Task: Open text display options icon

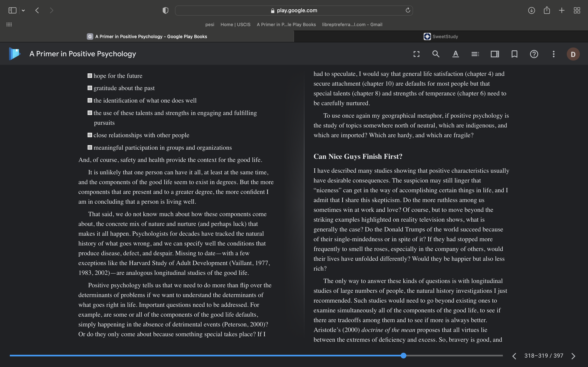Action: tap(455, 54)
